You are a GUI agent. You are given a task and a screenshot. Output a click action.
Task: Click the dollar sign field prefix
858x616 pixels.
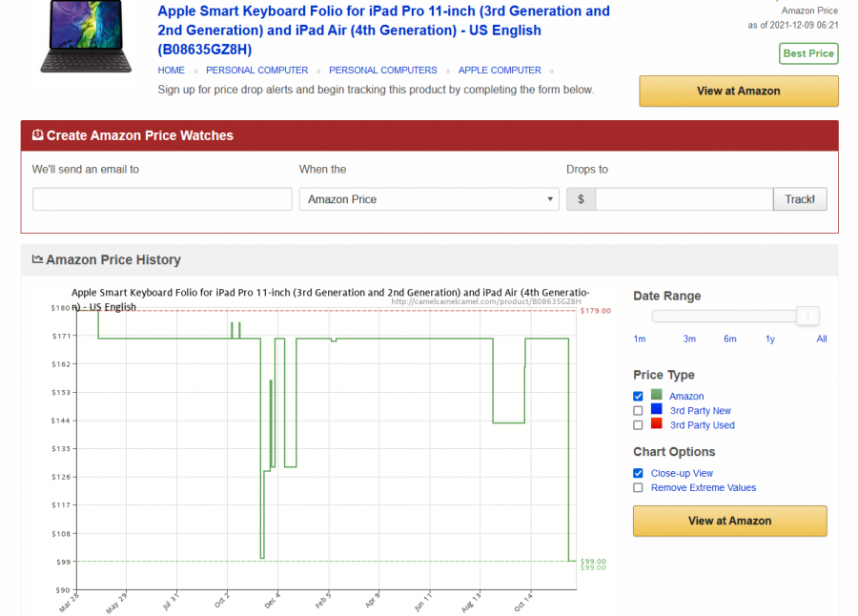coord(581,199)
